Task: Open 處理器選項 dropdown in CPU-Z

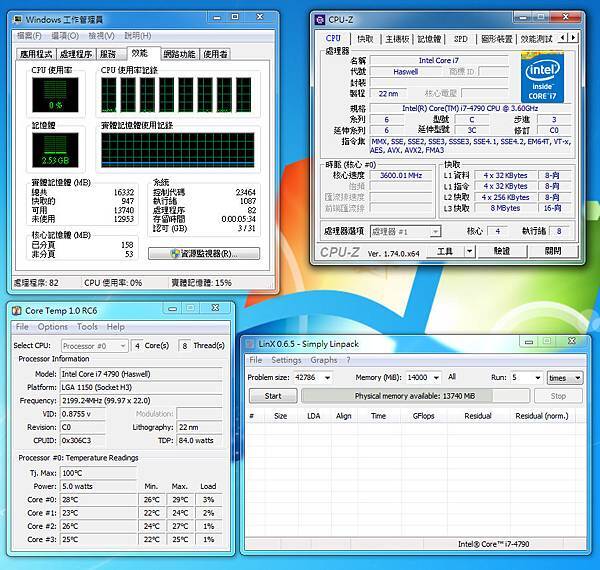Action: (x=405, y=231)
